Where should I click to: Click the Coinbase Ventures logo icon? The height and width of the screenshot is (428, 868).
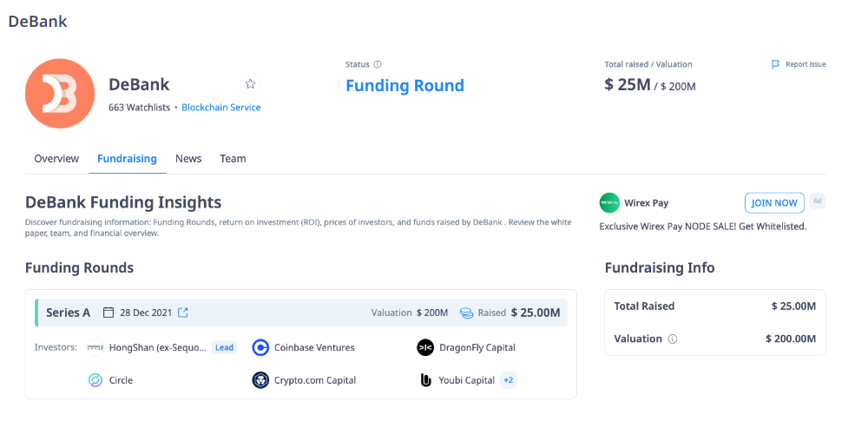(x=260, y=348)
